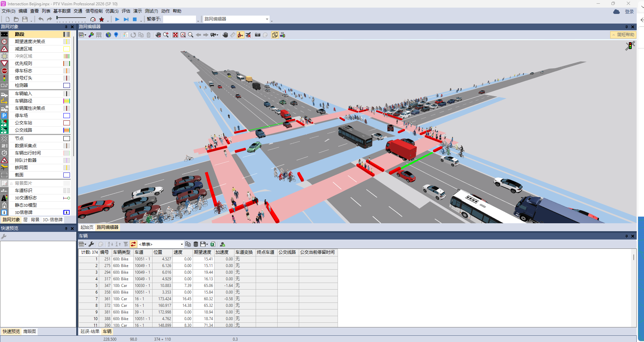The image size is (644, 342).
Task: Toggle the 3D view cube icon
Action: 275,35
